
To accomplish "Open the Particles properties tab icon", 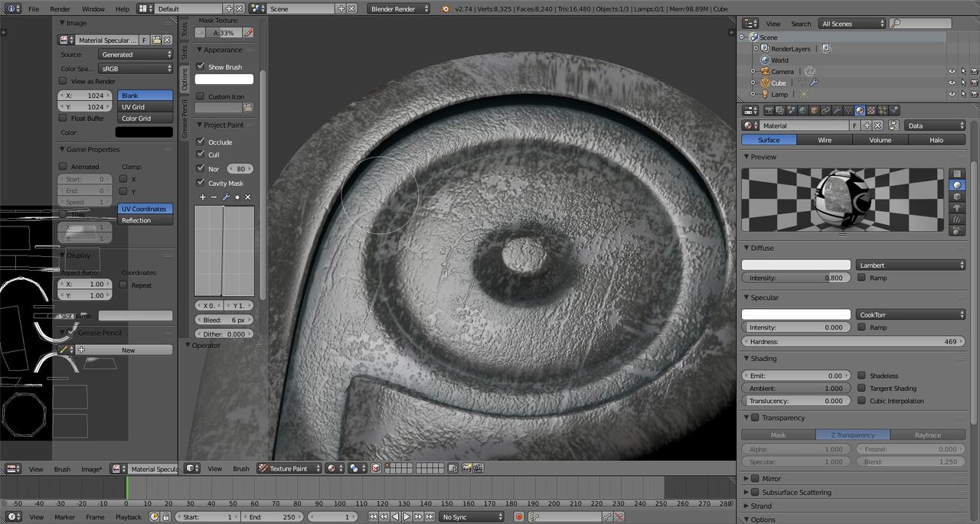I will click(x=883, y=110).
